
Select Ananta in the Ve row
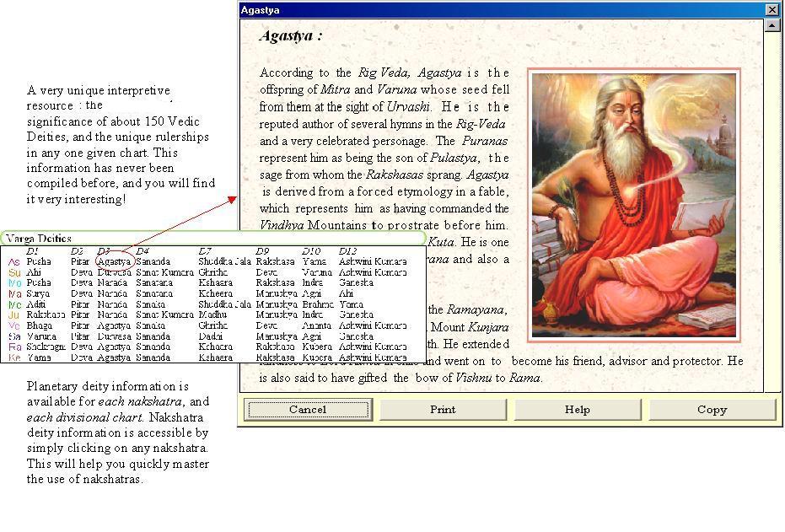point(317,325)
